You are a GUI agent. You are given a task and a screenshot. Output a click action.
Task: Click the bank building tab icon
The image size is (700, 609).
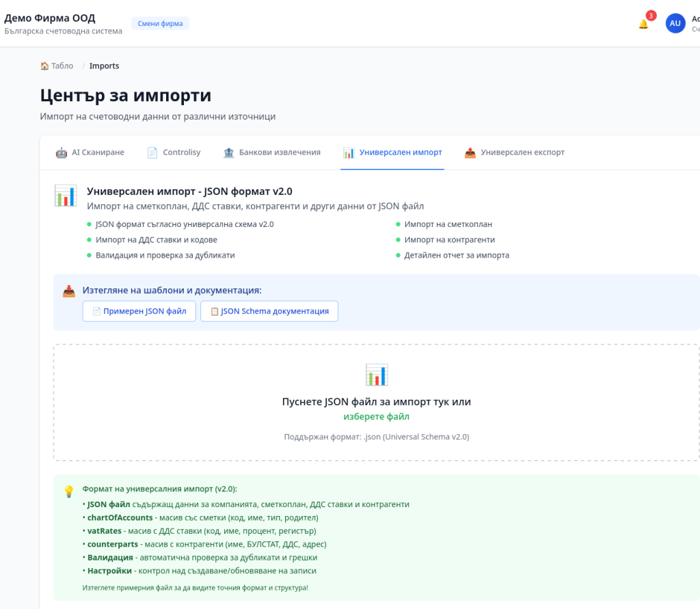[229, 152]
